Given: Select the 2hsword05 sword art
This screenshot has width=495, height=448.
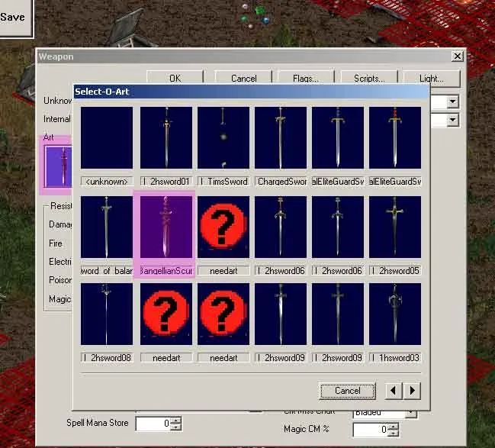Looking at the screenshot, I should (x=395, y=227).
